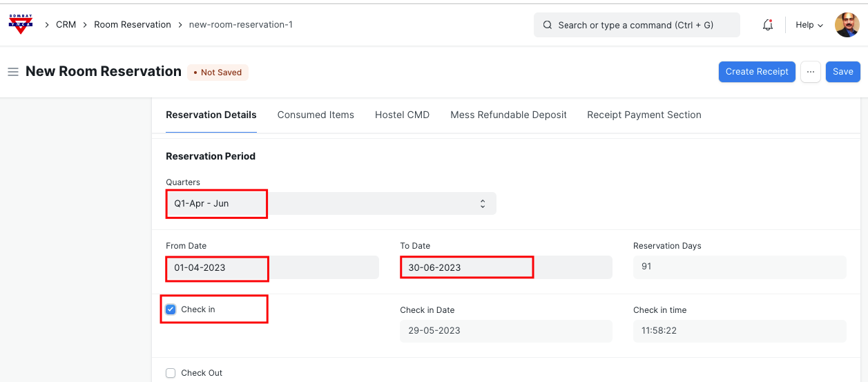Screen dimensions: 868x382
Task: Enable the Check Out checkbox
Action: pos(171,373)
